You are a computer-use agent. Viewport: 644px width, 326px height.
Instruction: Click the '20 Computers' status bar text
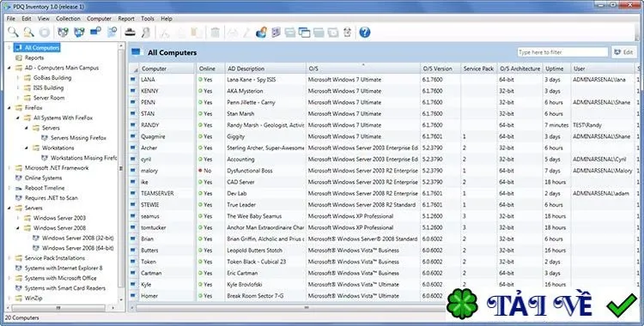pyautogui.click(x=21, y=317)
